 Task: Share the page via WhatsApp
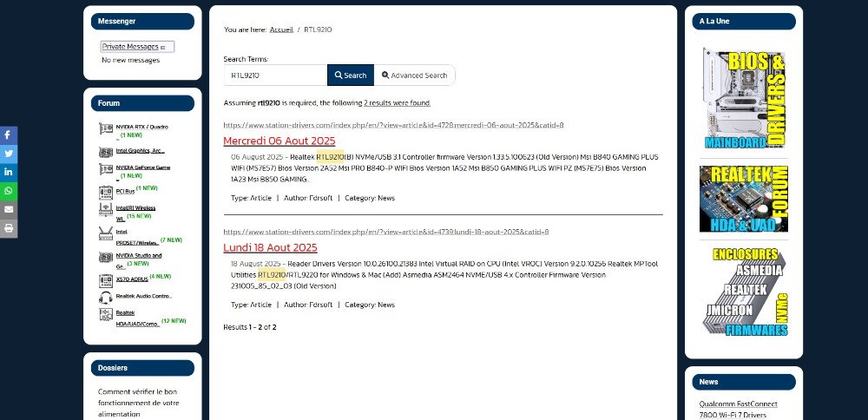[x=9, y=192]
